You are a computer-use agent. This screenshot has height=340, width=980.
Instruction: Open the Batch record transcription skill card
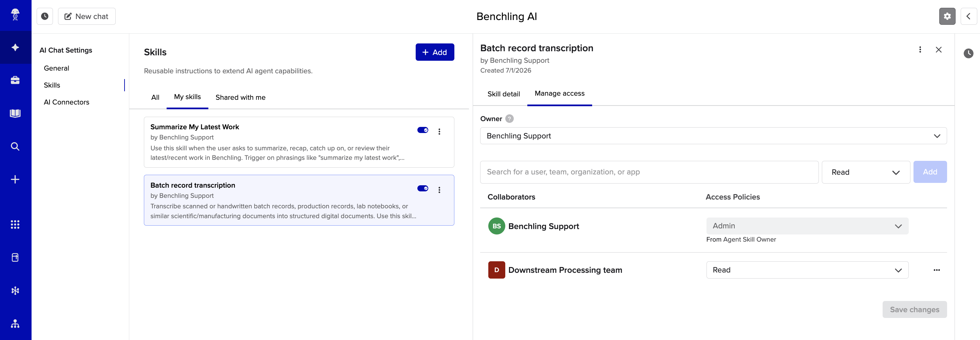tap(299, 201)
